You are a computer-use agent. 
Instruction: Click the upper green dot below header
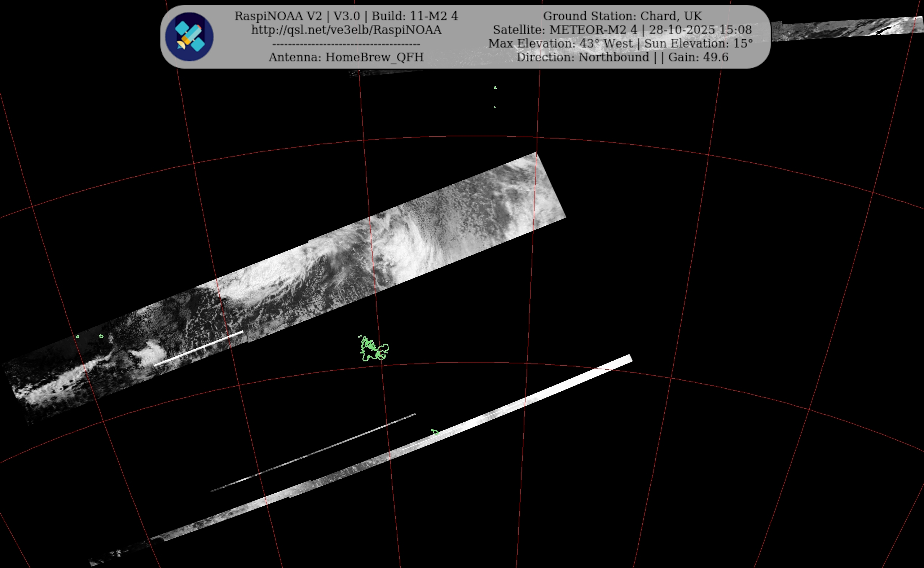[x=495, y=88]
